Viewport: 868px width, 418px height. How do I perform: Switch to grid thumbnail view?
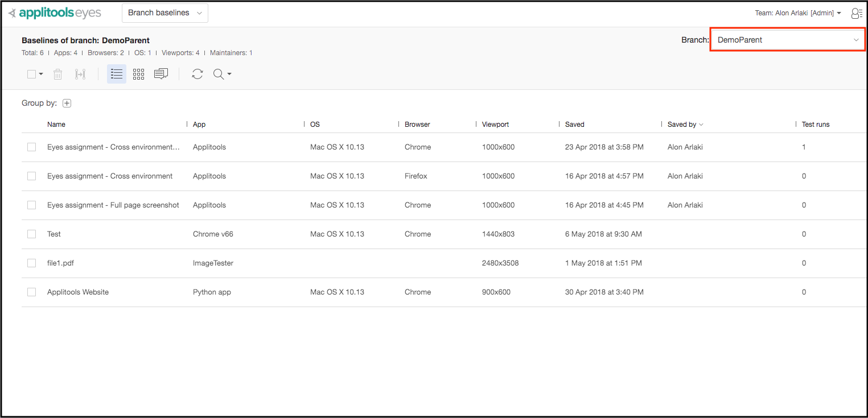tap(138, 74)
